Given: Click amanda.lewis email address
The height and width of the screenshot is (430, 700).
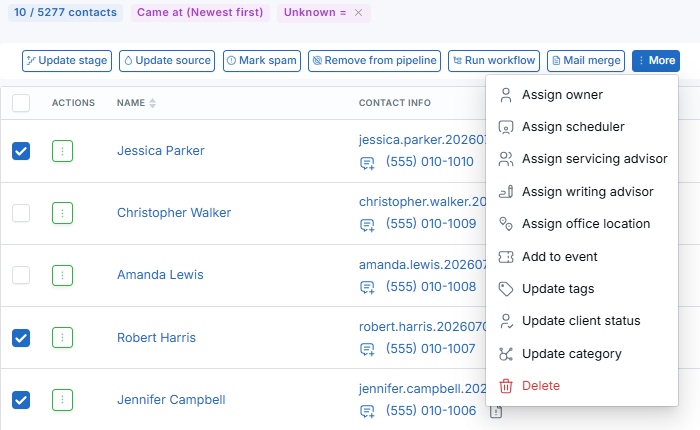Looking at the screenshot, I should 422,265.
